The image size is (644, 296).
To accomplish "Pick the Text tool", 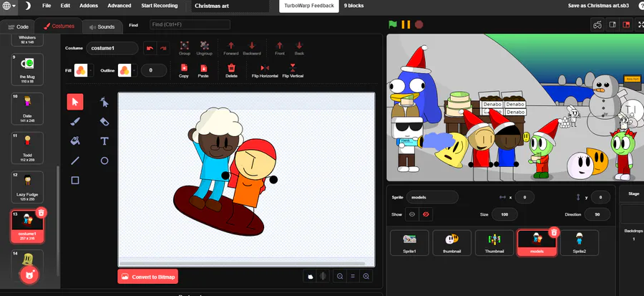I will tap(104, 141).
